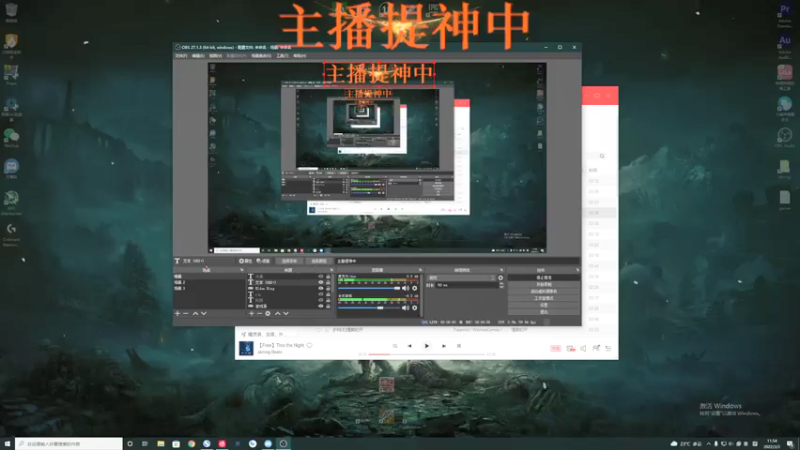Remove selected scene with minus icon

(x=186, y=313)
